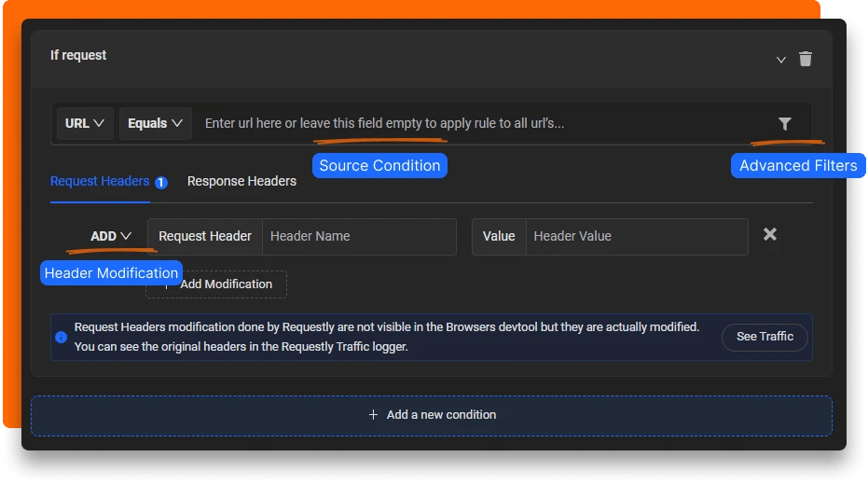Click the See Traffic button
This screenshot has width=868, height=485.
765,337
